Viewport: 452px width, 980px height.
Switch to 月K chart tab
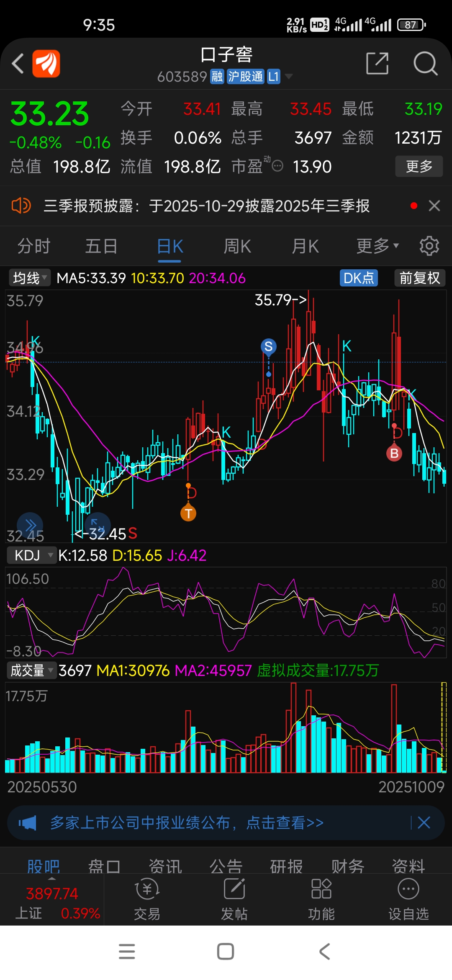pos(306,246)
